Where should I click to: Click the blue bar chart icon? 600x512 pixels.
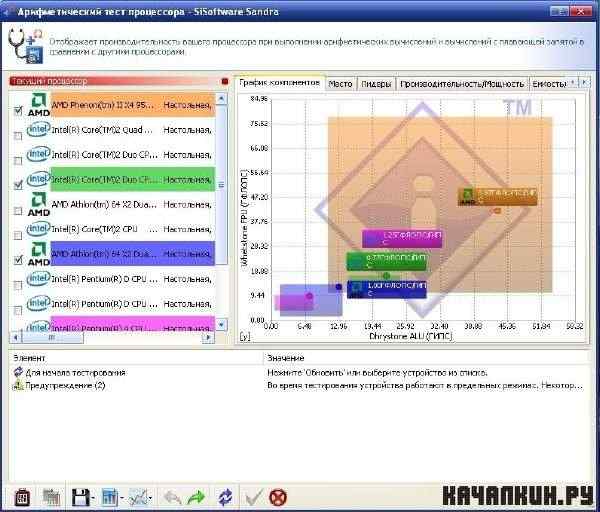[x=110, y=497]
